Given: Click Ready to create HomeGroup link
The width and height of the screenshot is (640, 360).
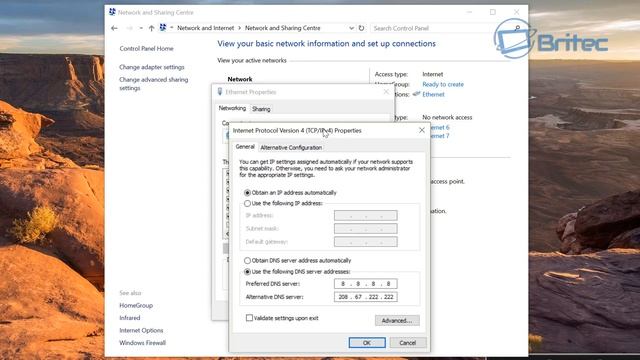Looking at the screenshot, I should pos(443,84).
